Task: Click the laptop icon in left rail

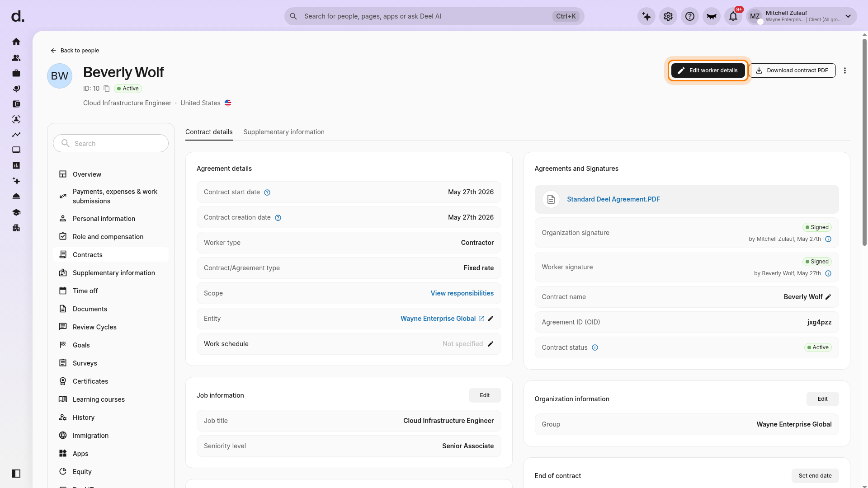Action: pyautogui.click(x=16, y=150)
